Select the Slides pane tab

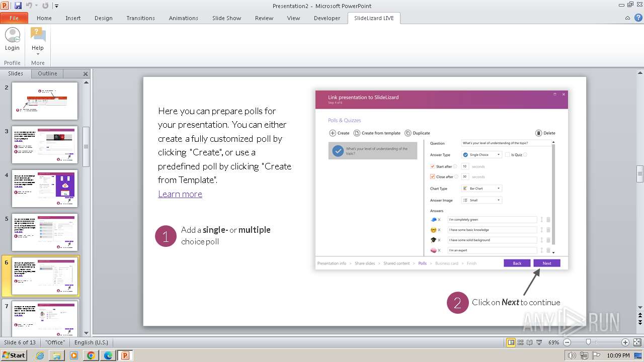tap(16, 73)
